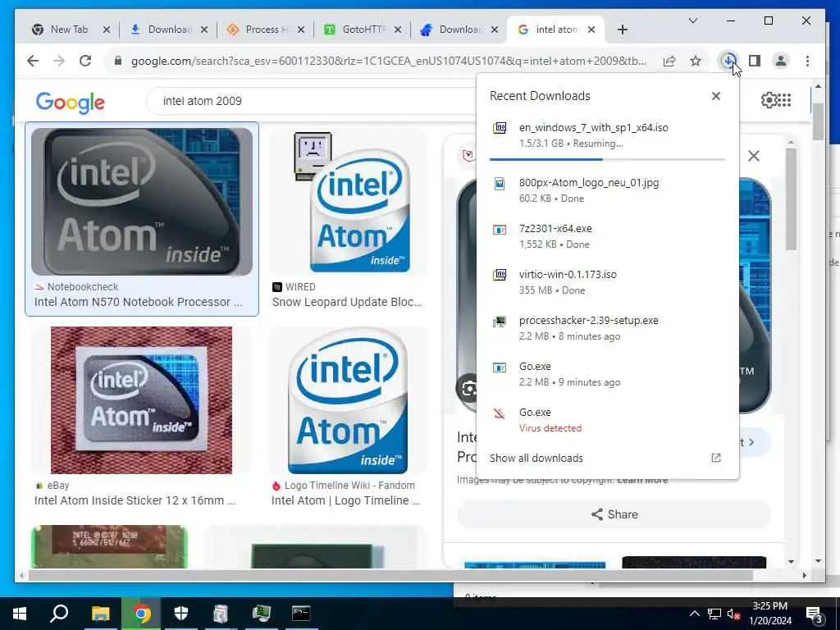Expand the tab search dropdown
Screen dimensions: 840x630
(692, 21)
